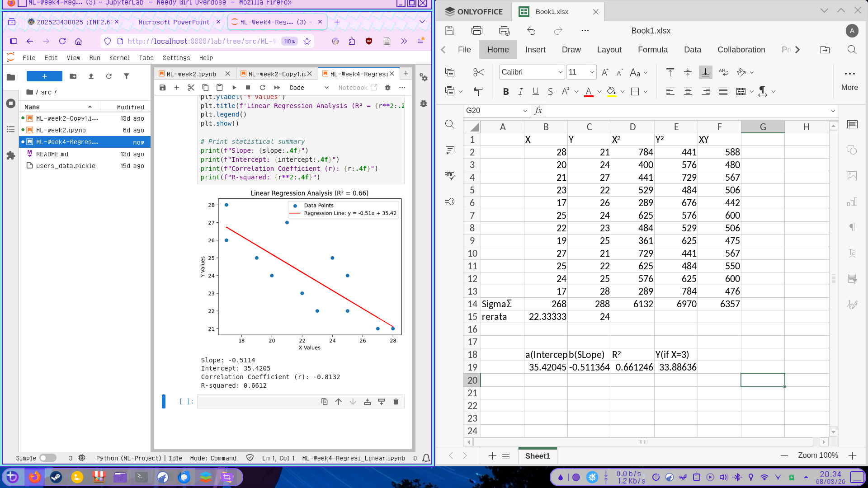Click the Copy Style paintbrush icon in ONLYOFFICE
This screenshot has width=868, height=488.
[x=478, y=91]
